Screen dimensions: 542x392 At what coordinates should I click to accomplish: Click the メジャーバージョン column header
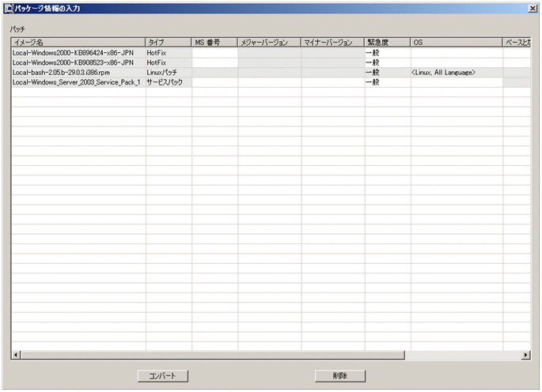269,42
